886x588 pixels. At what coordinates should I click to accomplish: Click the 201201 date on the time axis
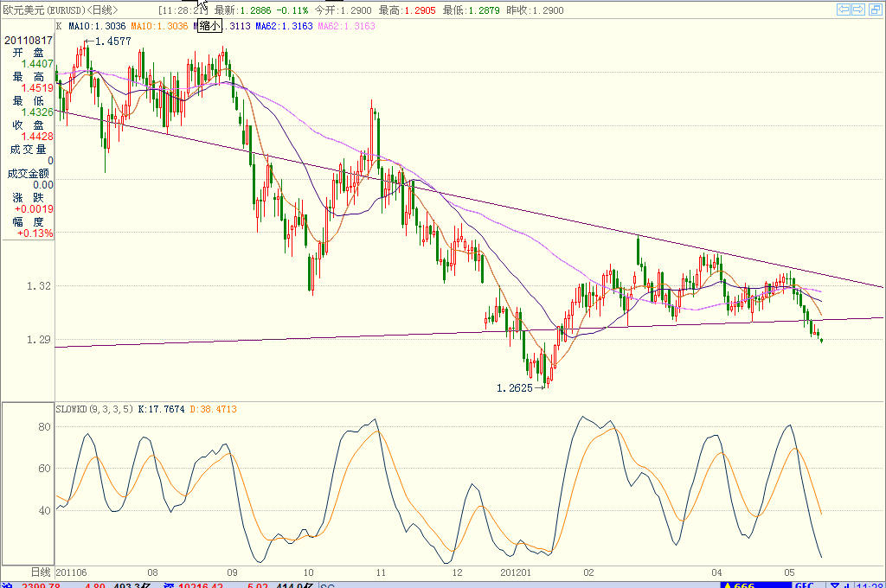(x=516, y=572)
